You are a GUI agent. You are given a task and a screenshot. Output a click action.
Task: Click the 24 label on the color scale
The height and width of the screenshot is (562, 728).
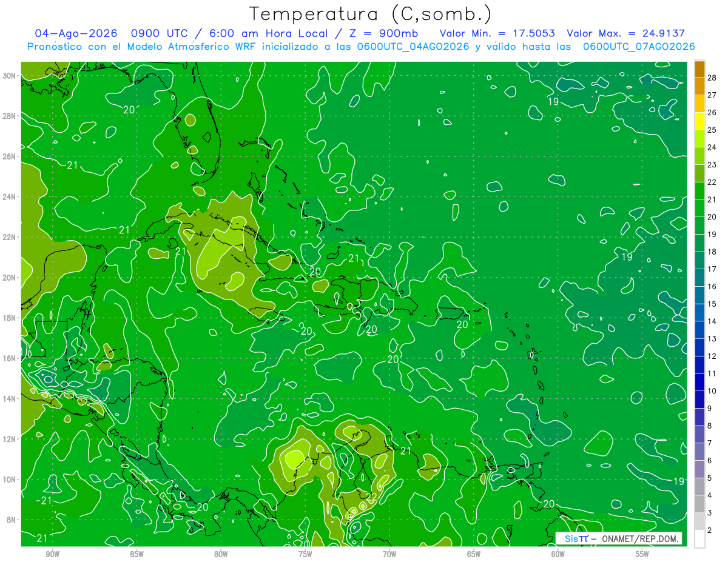point(713,147)
